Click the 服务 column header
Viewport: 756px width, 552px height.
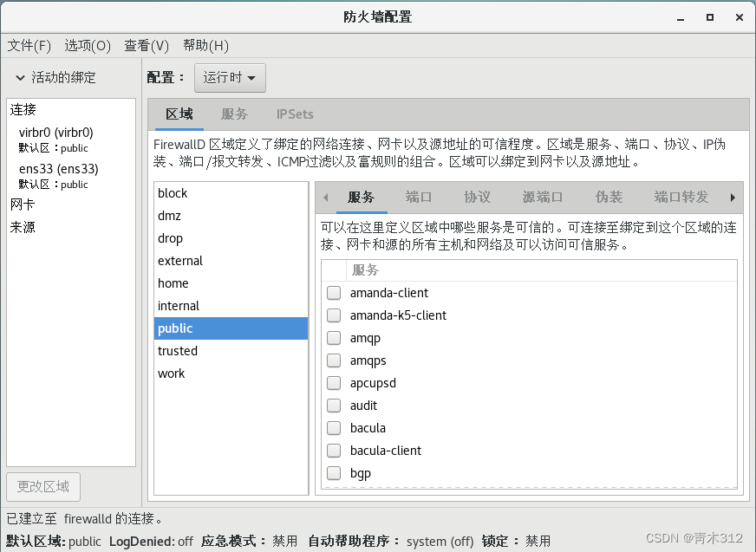click(542, 270)
